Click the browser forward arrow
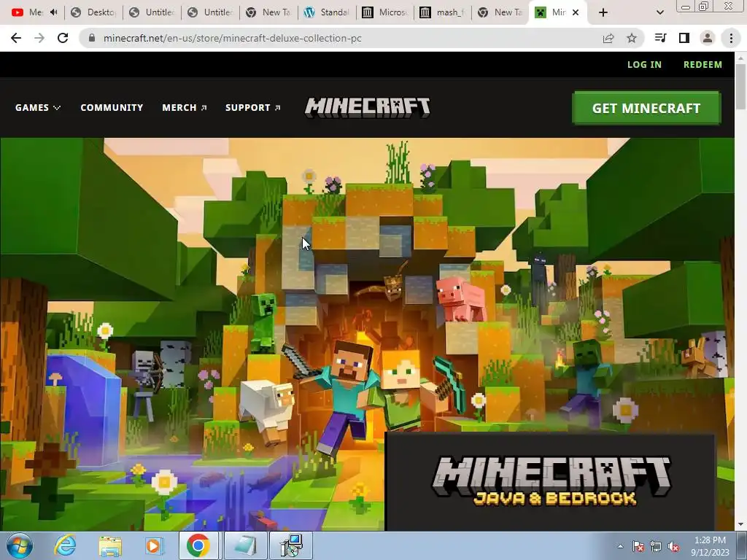 [x=39, y=38]
